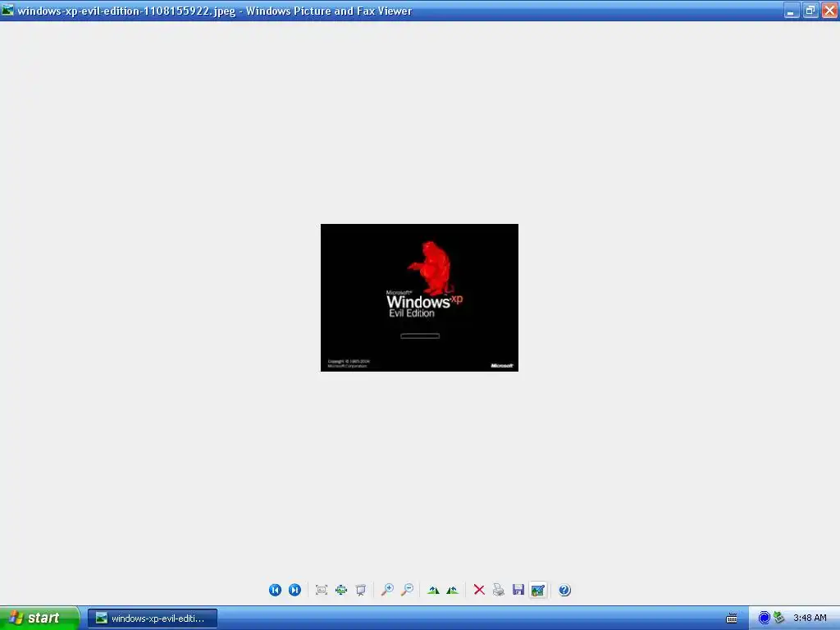Show image at Actual Size
840x630 pixels.
click(341, 590)
